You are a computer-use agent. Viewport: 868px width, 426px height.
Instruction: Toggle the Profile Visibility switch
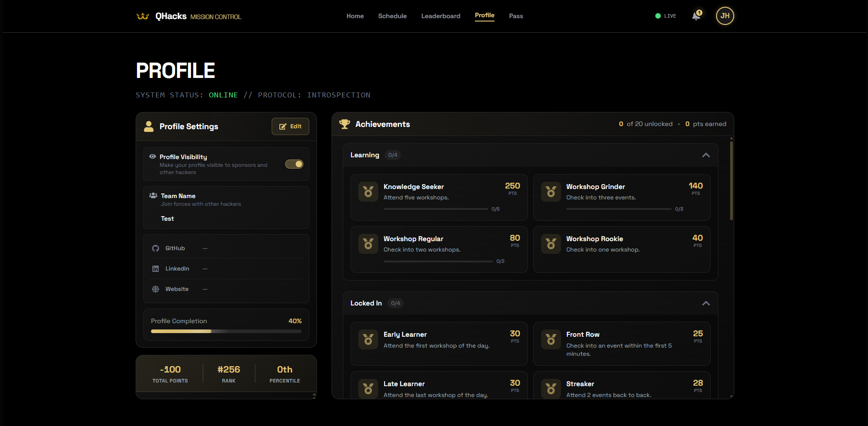point(294,164)
